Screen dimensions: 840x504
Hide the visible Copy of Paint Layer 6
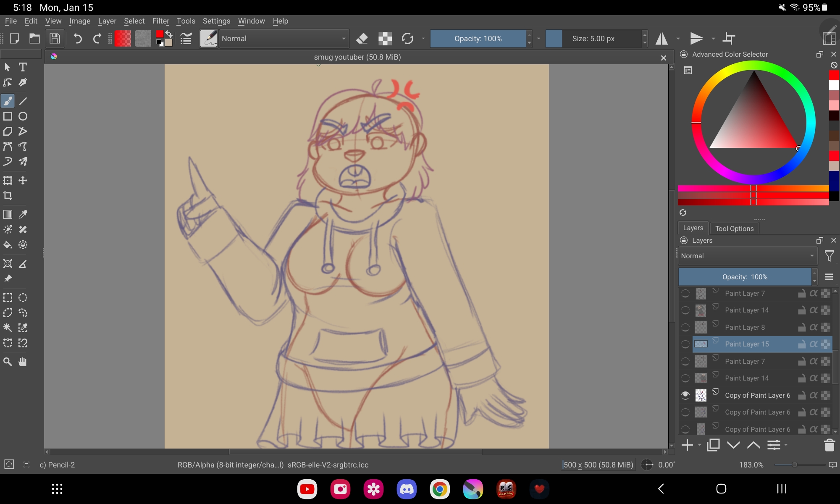click(x=685, y=395)
